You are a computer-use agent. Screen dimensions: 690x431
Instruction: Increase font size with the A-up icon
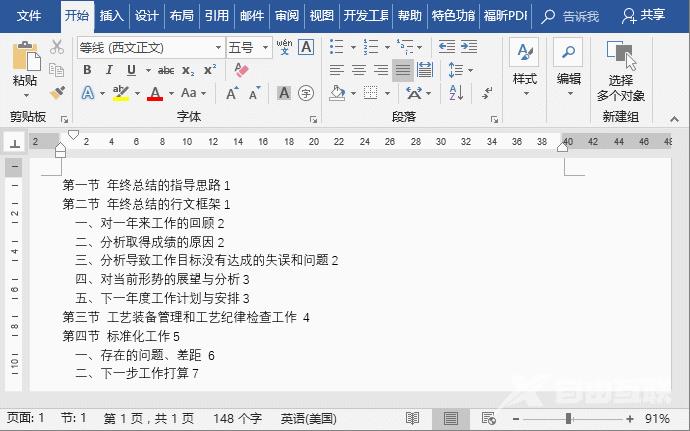click(x=232, y=93)
